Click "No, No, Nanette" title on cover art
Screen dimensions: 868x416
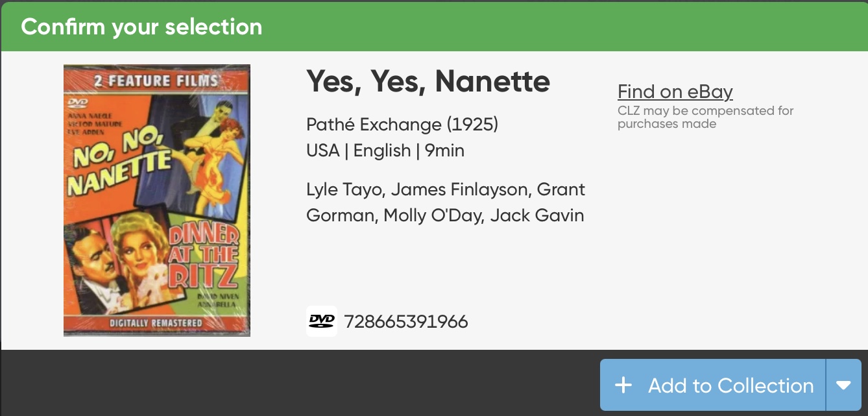(x=120, y=165)
